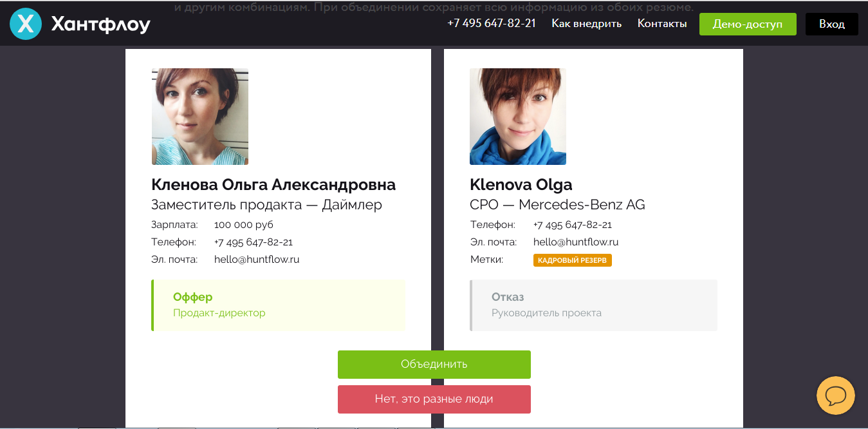The height and width of the screenshot is (429, 868).
Task: Click the photo of Klenova Olga
Action: (518, 117)
